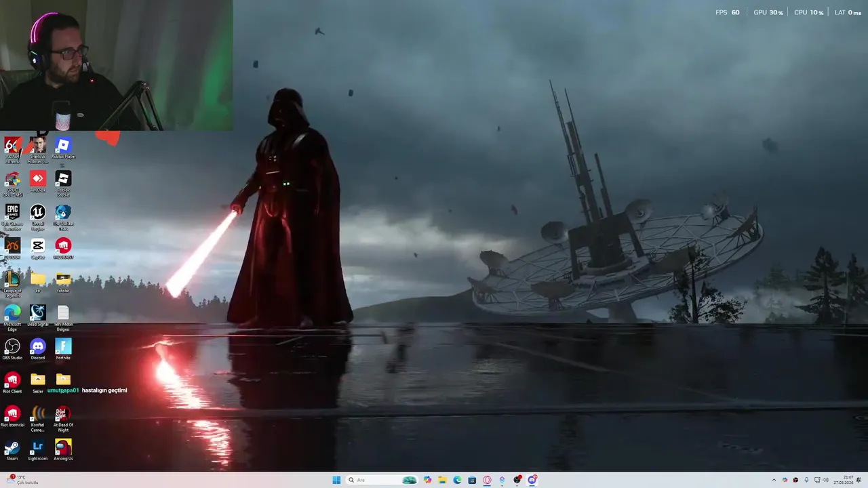Open Copilot from the taskbar
The width and height of the screenshot is (868, 488).
(x=427, y=480)
